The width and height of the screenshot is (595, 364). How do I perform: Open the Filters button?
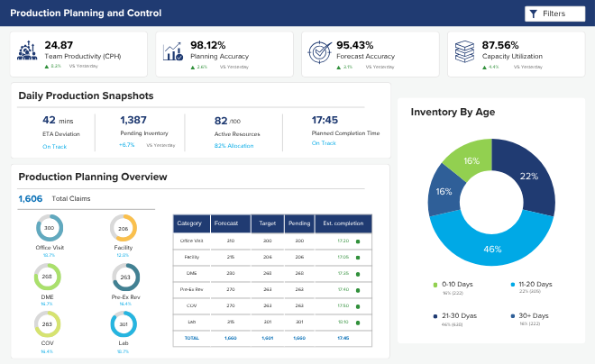tap(554, 14)
